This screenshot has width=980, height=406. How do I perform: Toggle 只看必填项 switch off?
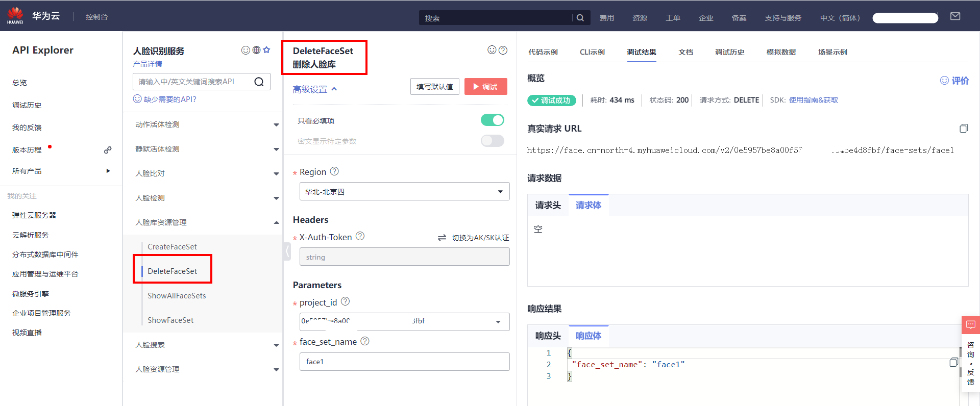pyautogui.click(x=493, y=120)
